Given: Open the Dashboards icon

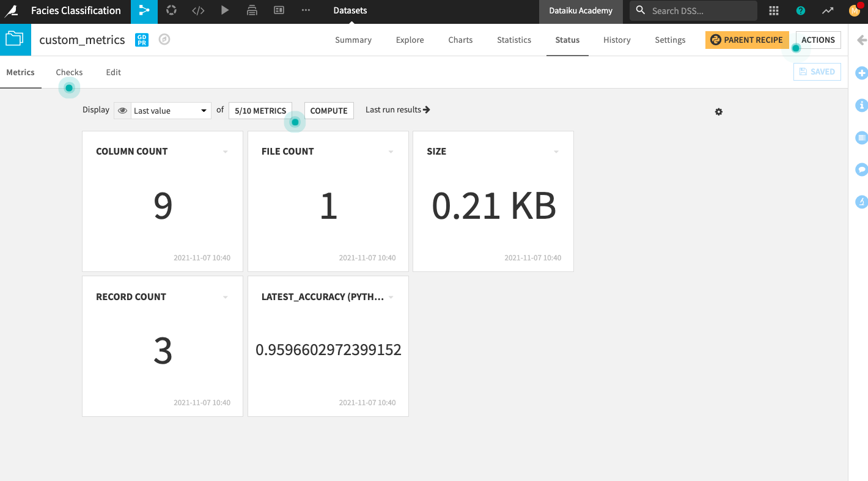Looking at the screenshot, I should [279, 10].
